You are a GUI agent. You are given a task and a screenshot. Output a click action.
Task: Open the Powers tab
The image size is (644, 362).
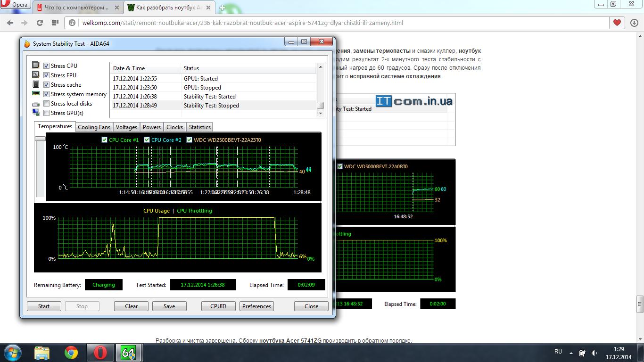tap(152, 127)
